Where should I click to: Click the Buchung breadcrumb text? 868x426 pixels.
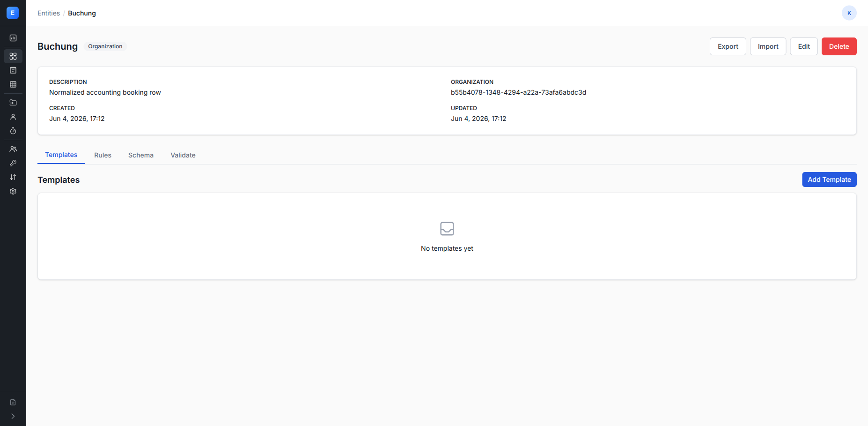pos(82,13)
